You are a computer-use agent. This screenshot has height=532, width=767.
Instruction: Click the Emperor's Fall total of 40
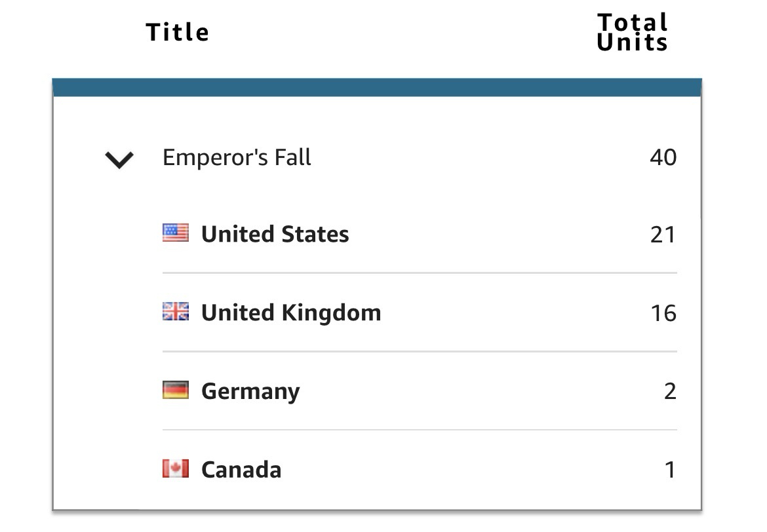point(663,158)
